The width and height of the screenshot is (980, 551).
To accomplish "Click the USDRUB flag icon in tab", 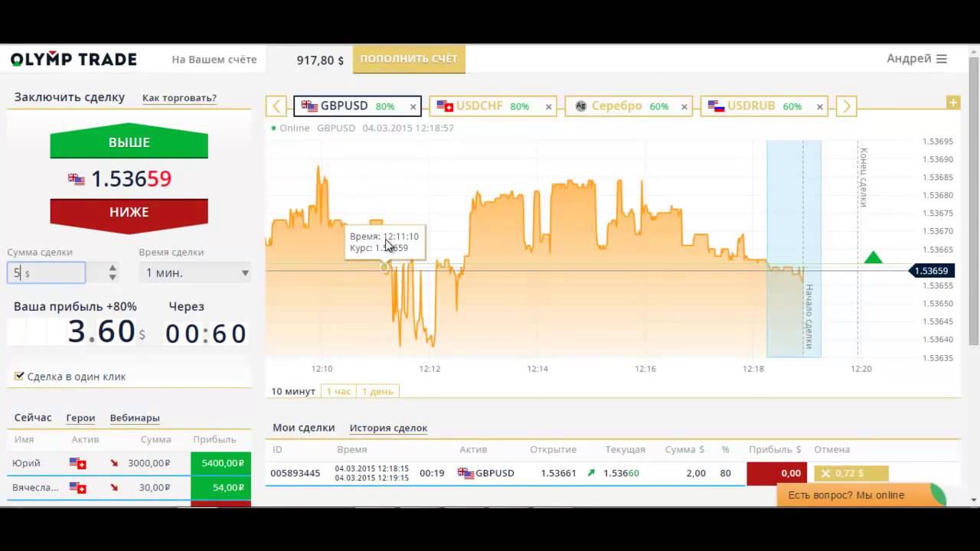I will click(716, 106).
